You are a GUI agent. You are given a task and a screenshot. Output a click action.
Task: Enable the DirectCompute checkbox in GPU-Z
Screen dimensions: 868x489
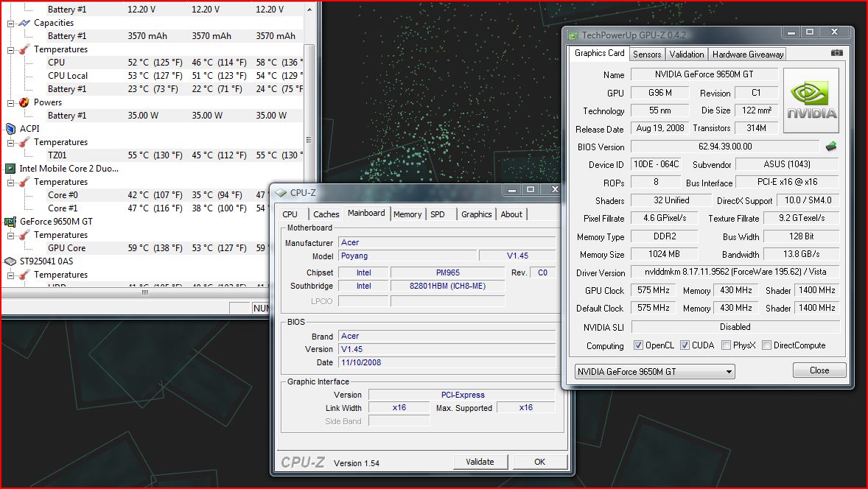(767, 345)
